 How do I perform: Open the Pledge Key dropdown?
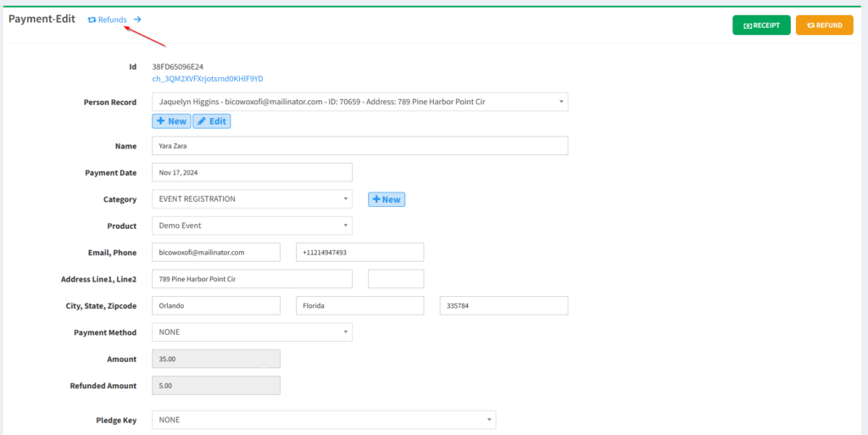point(323,420)
